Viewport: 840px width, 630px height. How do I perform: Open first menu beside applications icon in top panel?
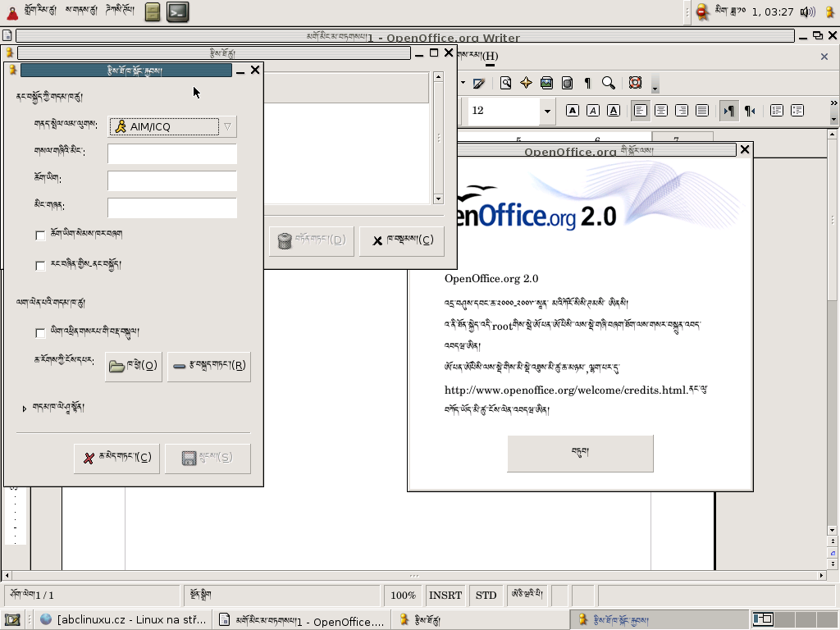[x=40, y=10]
